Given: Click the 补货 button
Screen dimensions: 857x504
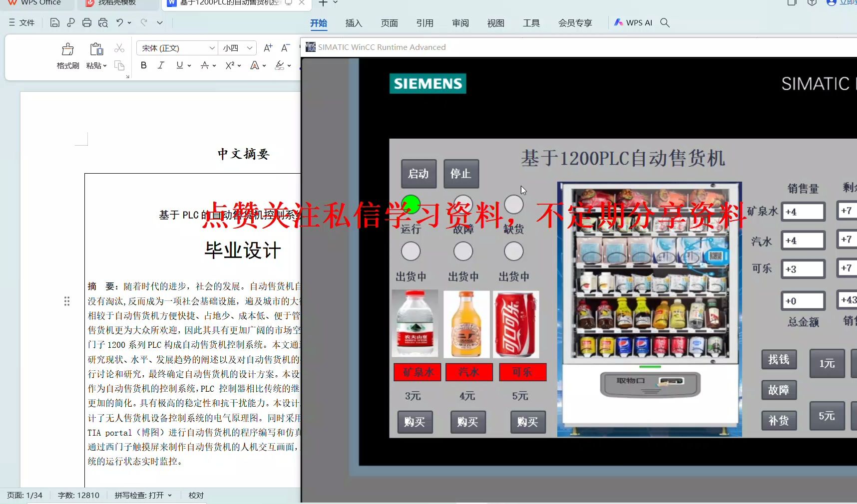Looking at the screenshot, I should (779, 421).
